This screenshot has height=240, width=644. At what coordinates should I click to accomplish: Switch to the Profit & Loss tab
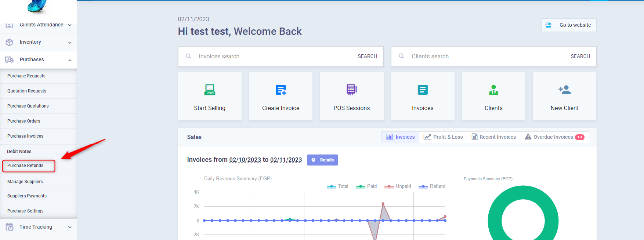click(x=444, y=137)
